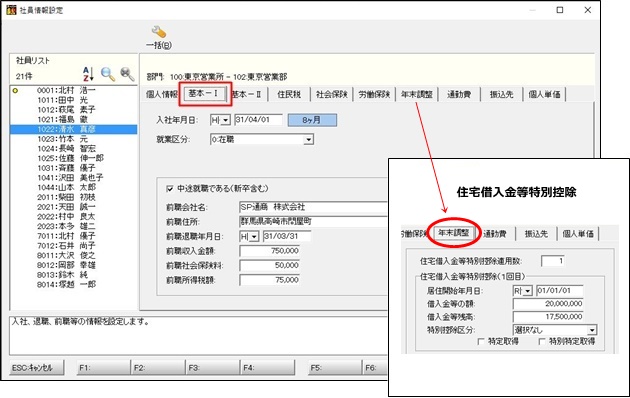This screenshot has width=630, height=398.
Task: Click 年末調整 tab in inset panel
Action: pyautogui.click(x=454, y=233)
